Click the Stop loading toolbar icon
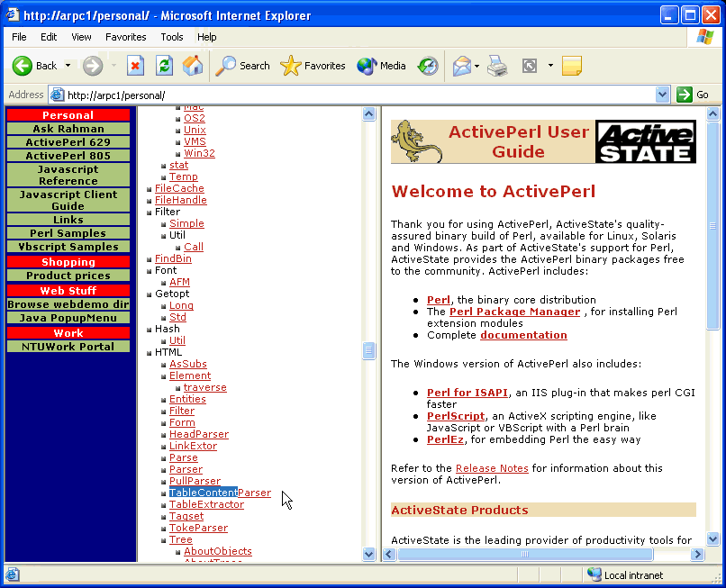This screenshot has width=726, height=588. pos(135,66)
